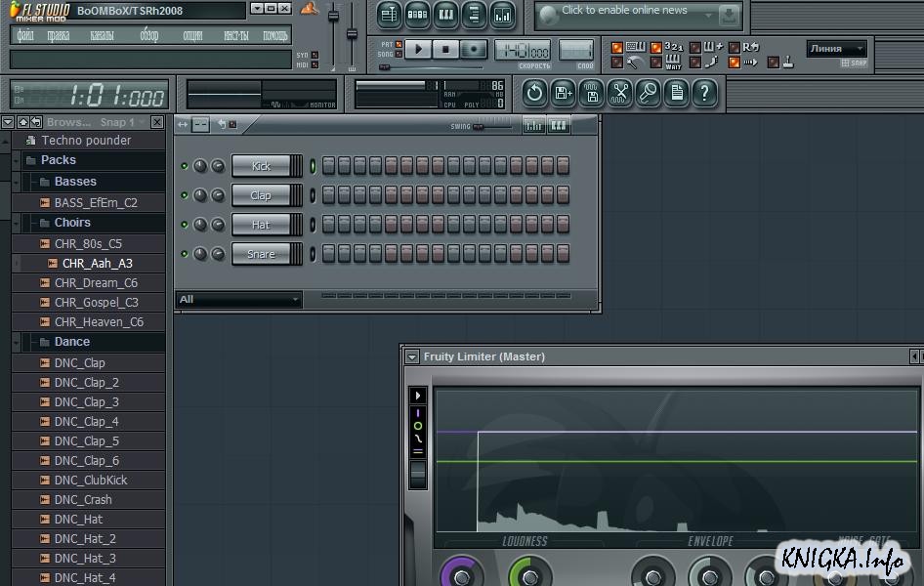Click the Snare channel button

261,254
